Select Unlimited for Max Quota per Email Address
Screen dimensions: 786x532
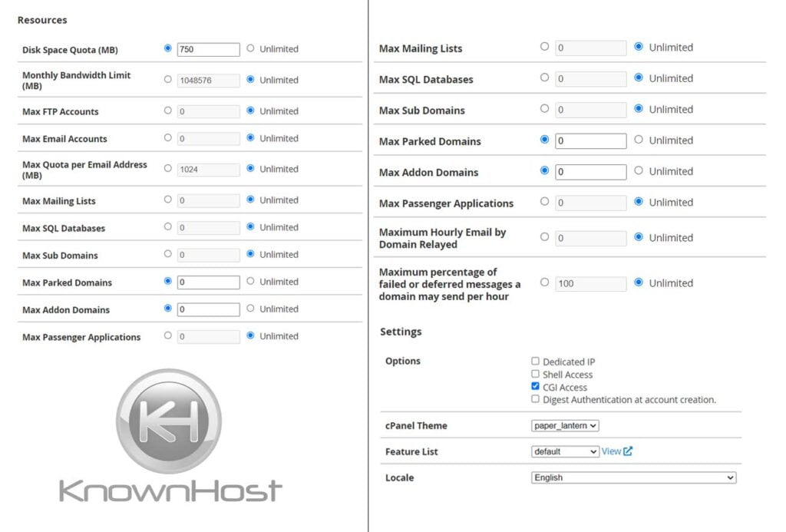tap(251, 168)
